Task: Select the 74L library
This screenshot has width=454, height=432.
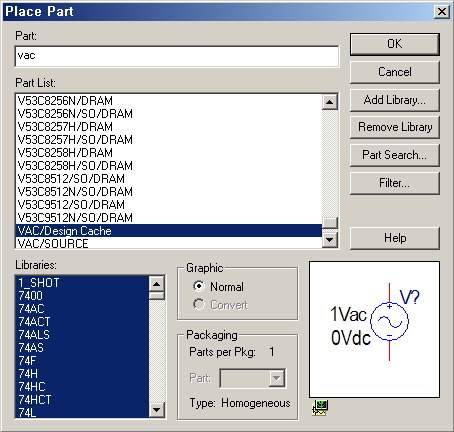Action: tap(82, 412)
